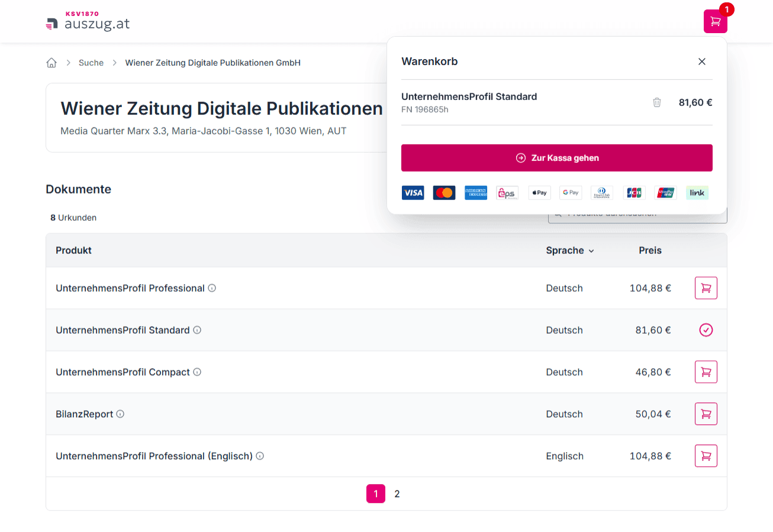Viewport: 773px width, 532px height.
Task: Click the UnternehmensProfil Compact product name
Action: point(123,372)
